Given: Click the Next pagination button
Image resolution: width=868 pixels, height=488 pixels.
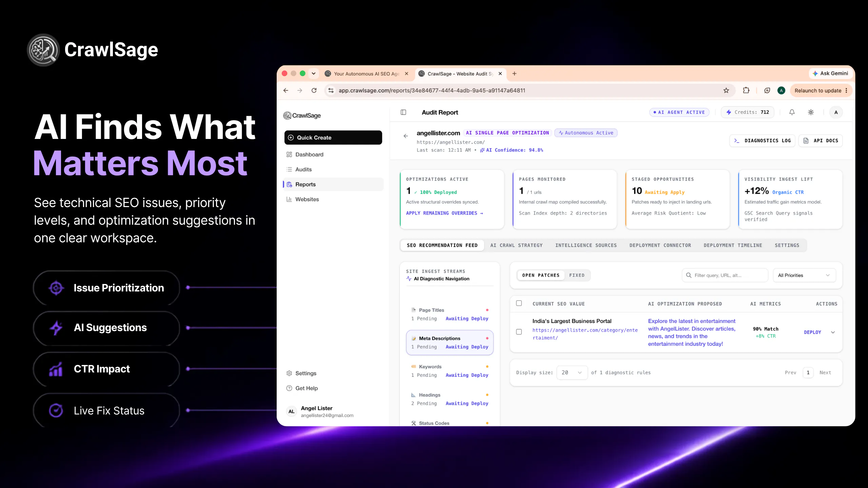Looking at the screenshot, I should click(825, 372).
